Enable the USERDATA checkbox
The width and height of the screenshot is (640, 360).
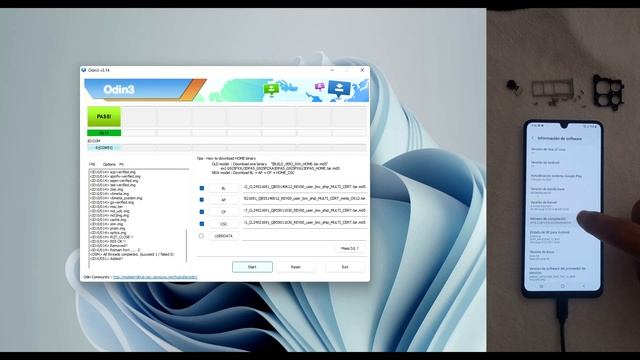(201, 236)
